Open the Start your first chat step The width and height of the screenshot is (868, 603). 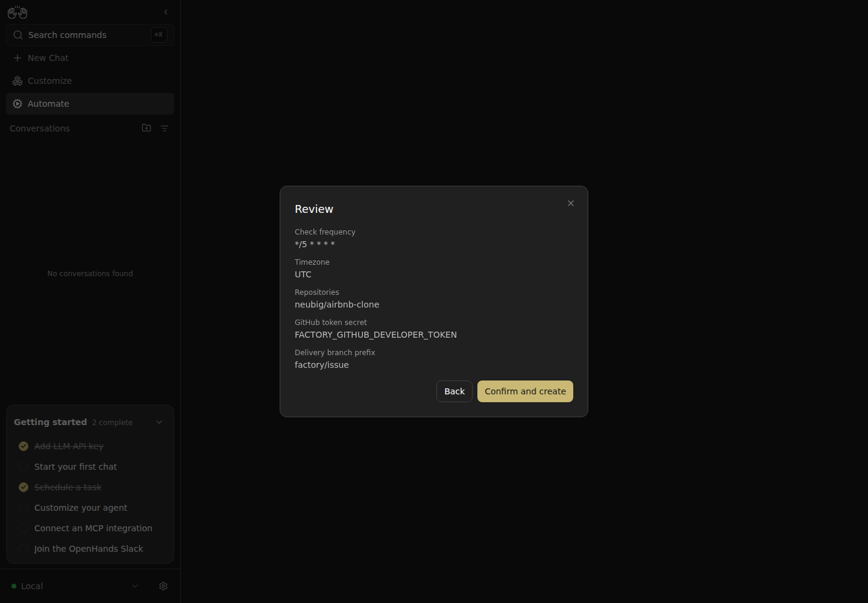tap(75, 467)
